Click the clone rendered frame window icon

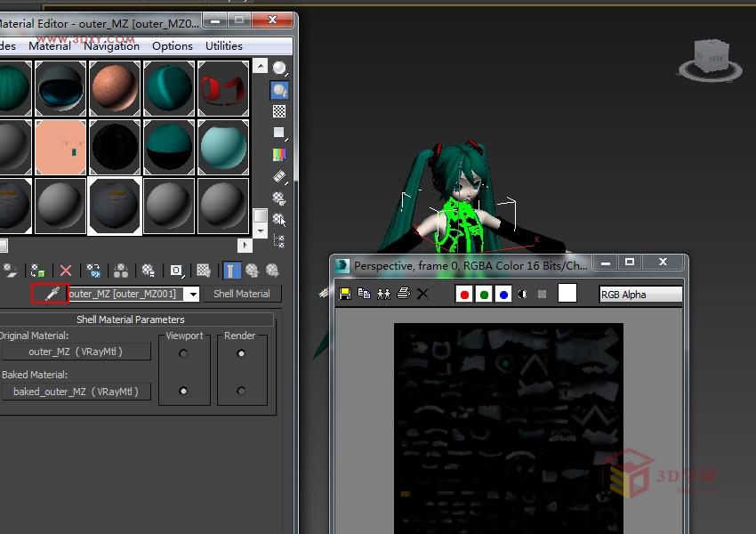click(x=384, y=294)
